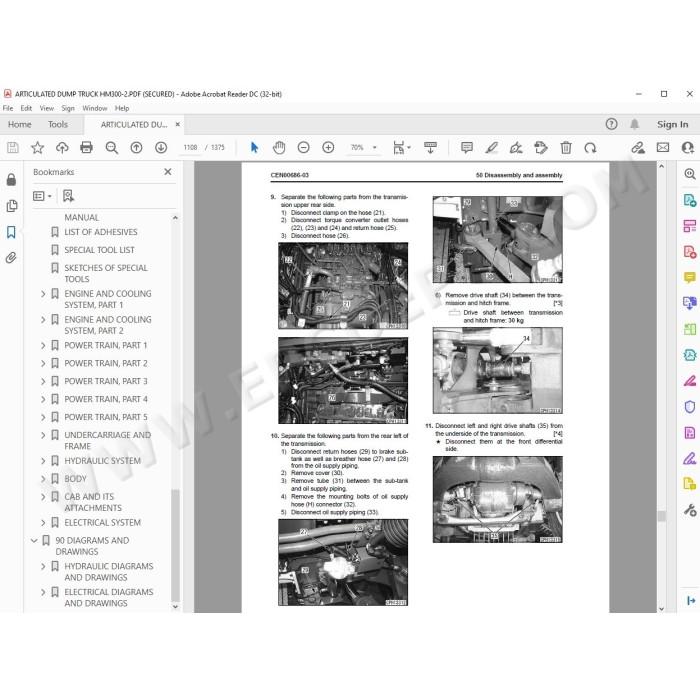The width and height of the screenshot is (700, 700).
Task: Open the Attachments paperclip panel
Action: coord(11,258)
